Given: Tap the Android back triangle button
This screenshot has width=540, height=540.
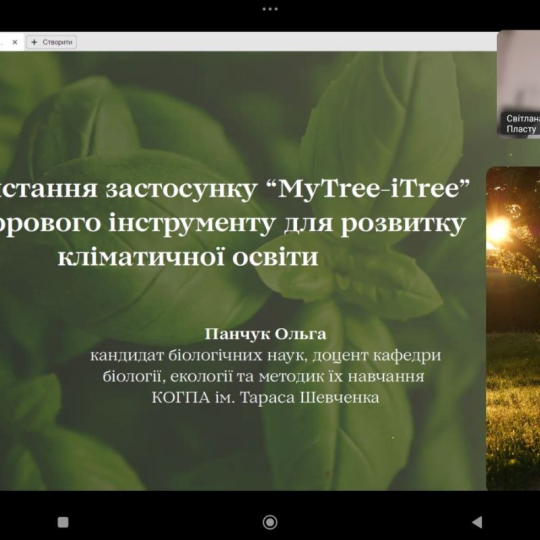Looking at the screenshot, I should click(477, 522).
